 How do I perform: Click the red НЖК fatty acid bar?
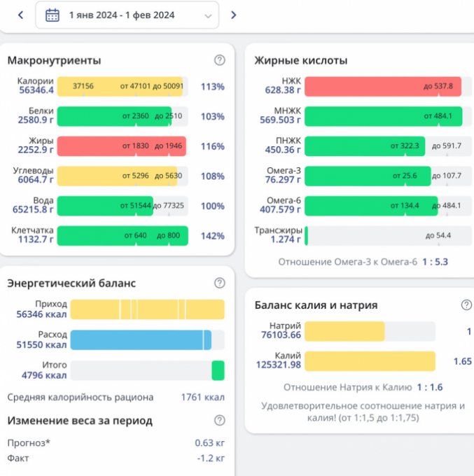(383, 87)
